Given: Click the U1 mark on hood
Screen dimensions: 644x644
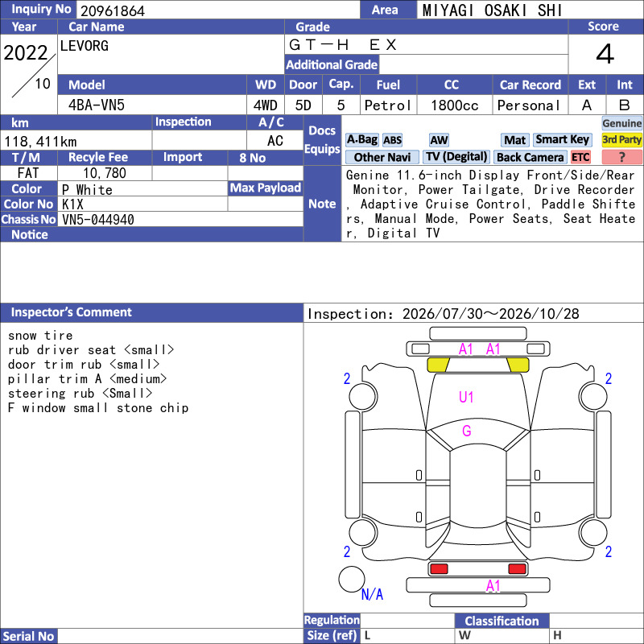Looking at the screenshot, I should (466, 397).
